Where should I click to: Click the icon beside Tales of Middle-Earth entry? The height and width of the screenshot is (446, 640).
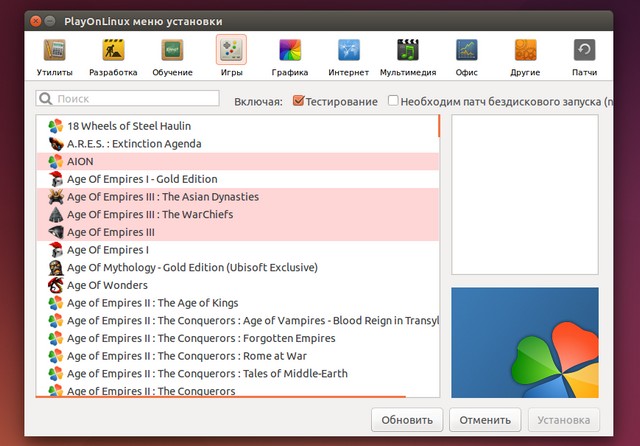coord(56,374)
